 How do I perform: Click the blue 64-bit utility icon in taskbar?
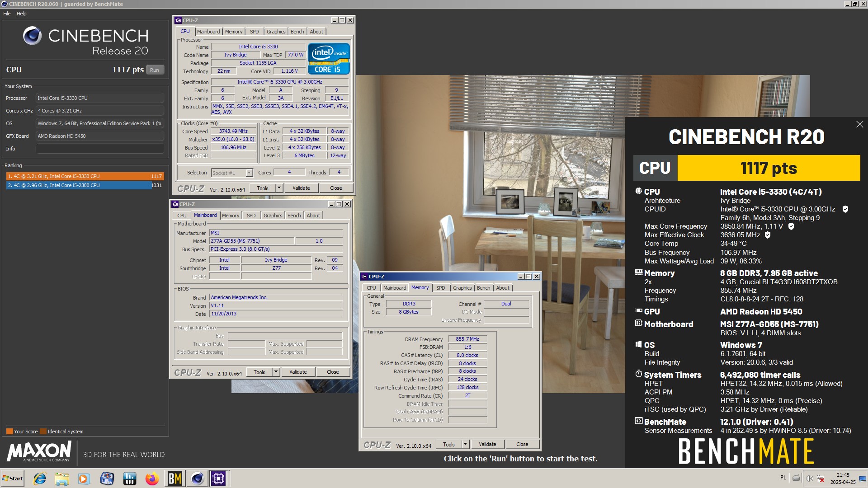(x=107, y=479)
